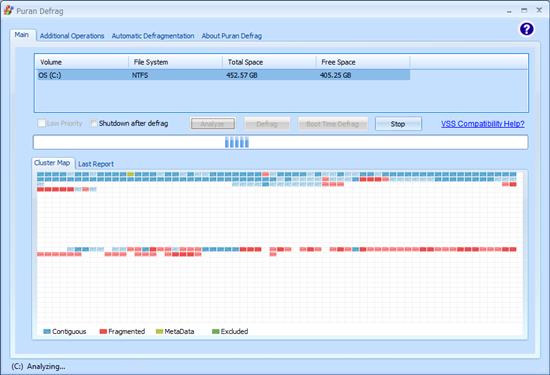Click the 452.57 GB total space value

pyautogui.click(x=242, y=75)
